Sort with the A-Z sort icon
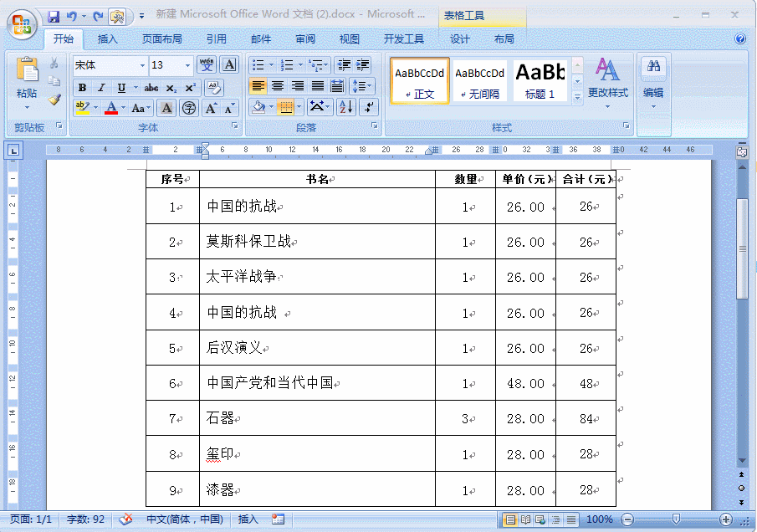The image size is (757, 532). [x=346, y=107]
